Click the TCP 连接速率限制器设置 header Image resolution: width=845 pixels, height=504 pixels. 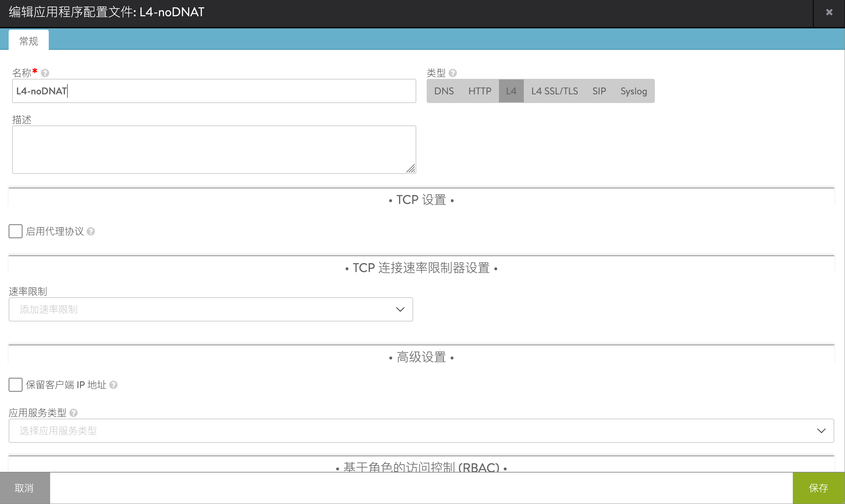coord(421,268)
